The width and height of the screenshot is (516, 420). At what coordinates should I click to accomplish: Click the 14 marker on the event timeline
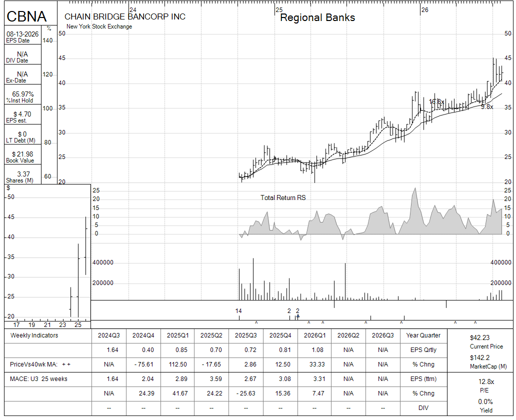pos(238,310)
